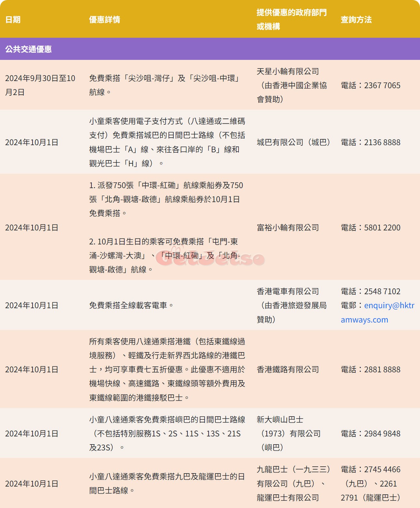Click phone number 2548 7102

click(382, 291)
